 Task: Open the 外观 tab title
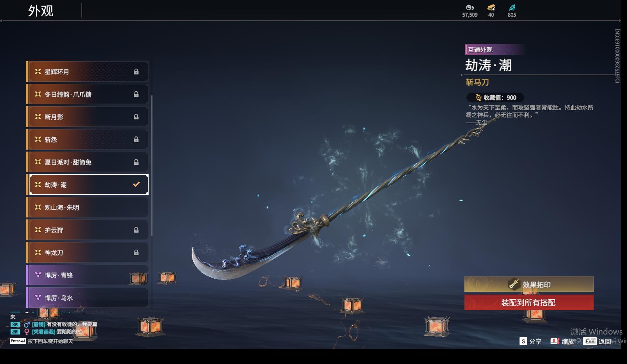point(41,10)
